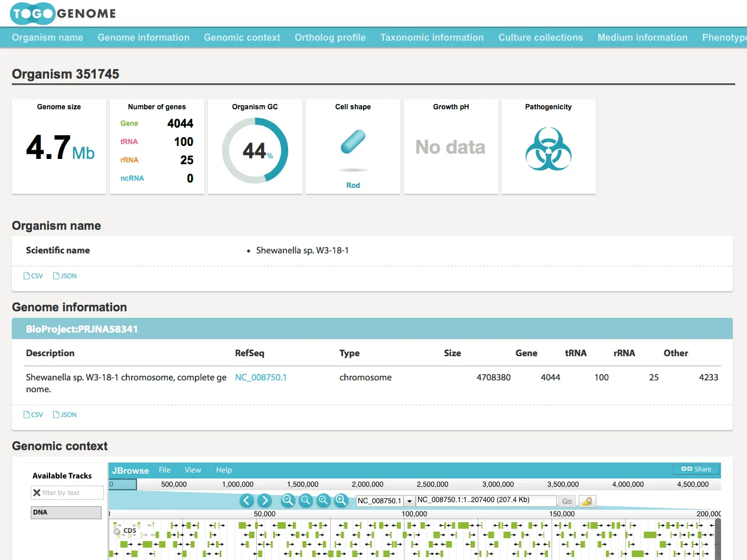
Task: Click the large zoom-out magnifier in JBrowse
Action: pos(288,500)
